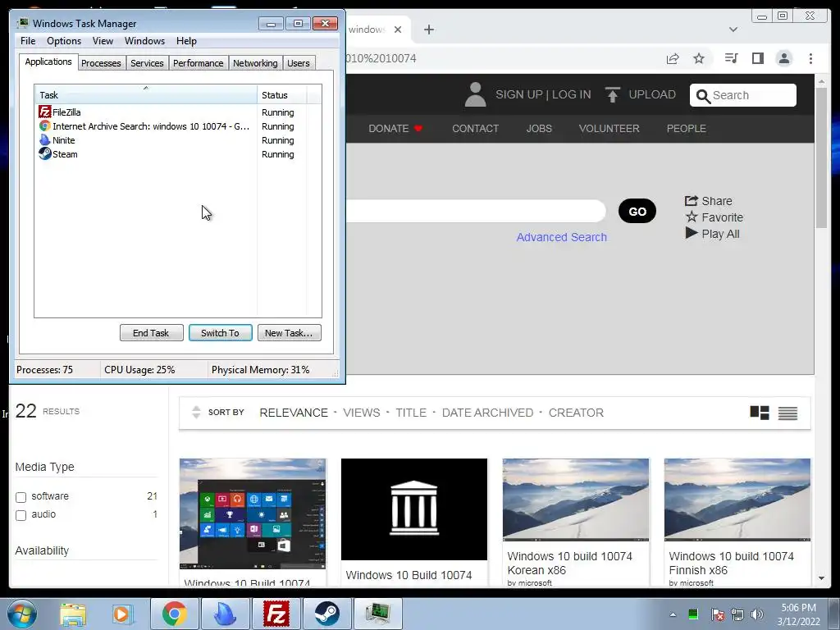This screenshot has width=840, height=630.
Task: Click the Internet Archive user avatar icon
Action: [x=475, y=94]
